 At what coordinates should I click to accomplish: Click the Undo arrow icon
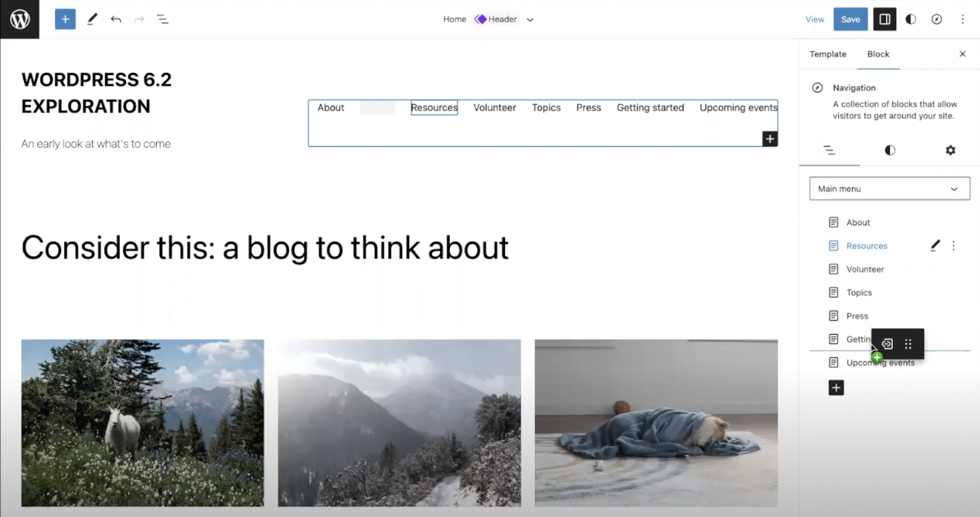(x=116, y=19)
